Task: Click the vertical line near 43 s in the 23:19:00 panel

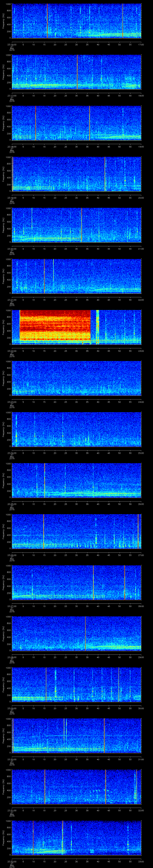Action: (x=105, y=174)
